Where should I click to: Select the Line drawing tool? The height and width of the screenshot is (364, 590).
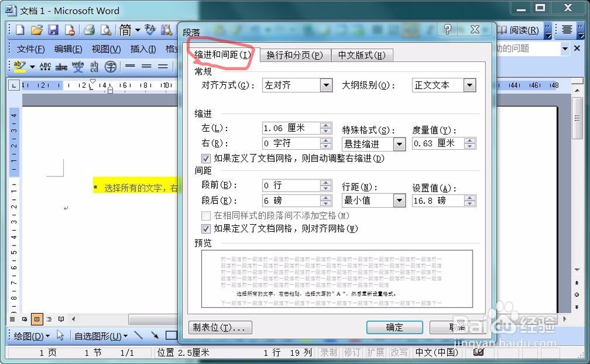[138, 335]
